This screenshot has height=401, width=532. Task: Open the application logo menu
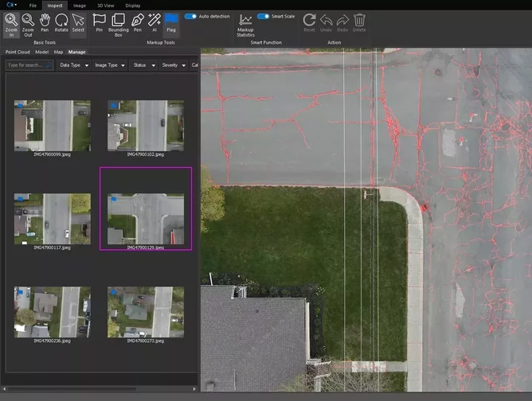coord(11,5)
